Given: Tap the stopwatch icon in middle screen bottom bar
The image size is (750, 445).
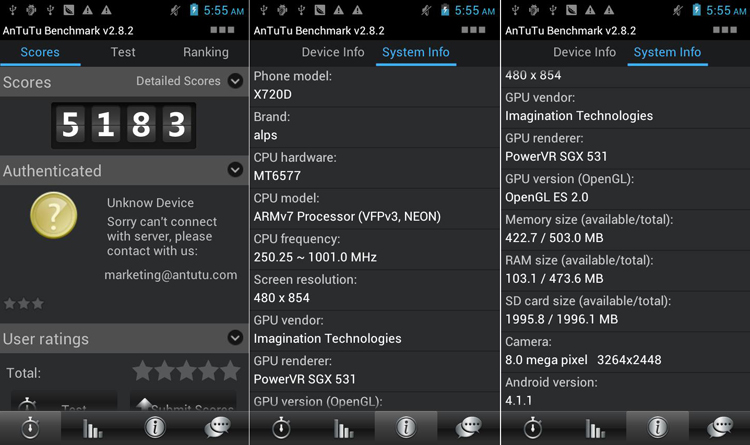Looking at the screenshot, I should (x=281, y=427).
